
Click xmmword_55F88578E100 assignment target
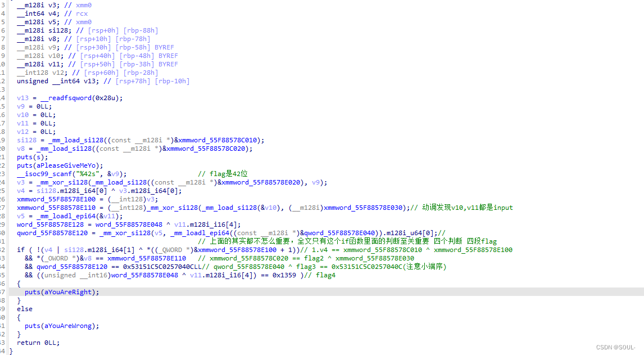[x=56, y=199]
